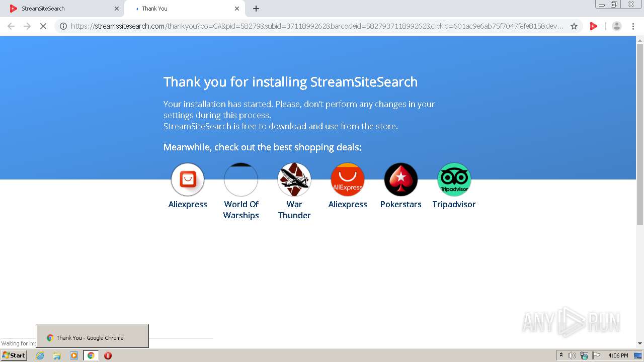Click the War Thunder airplane icon
The width and height of the screenshot is (644, 362).
click(294, 179)
